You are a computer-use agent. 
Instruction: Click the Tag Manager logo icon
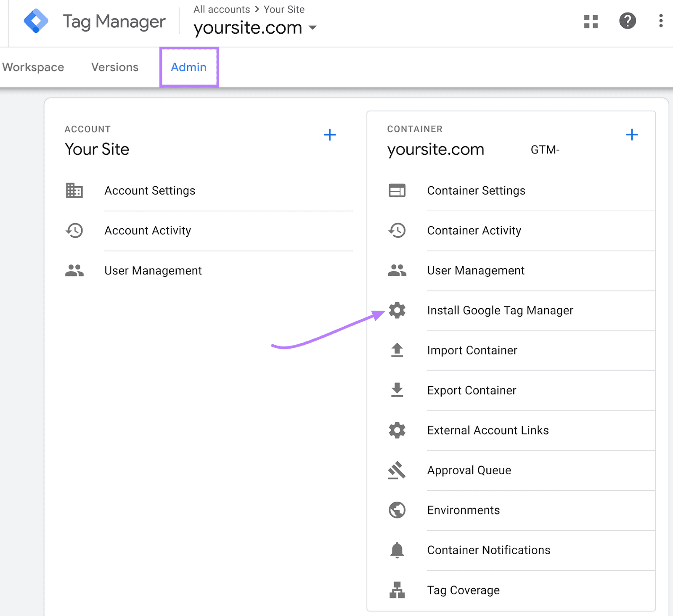36,21
